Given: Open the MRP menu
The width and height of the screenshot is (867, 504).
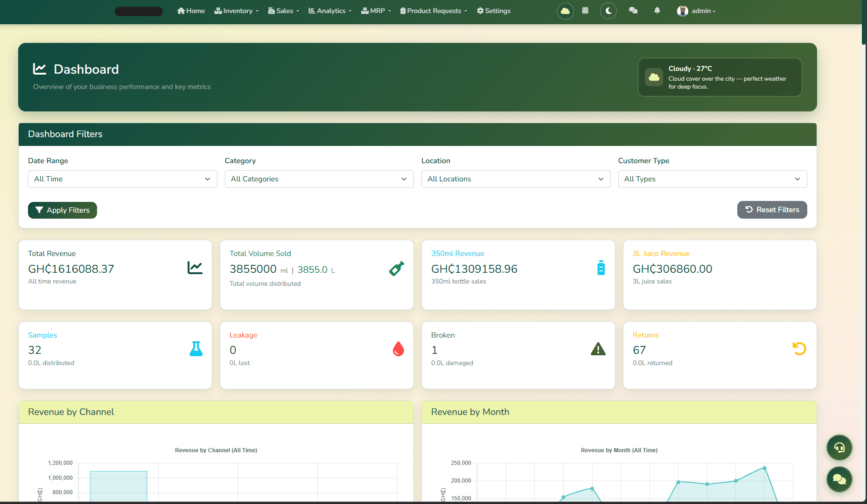Looking at the screenshot, I should (376, 11).
